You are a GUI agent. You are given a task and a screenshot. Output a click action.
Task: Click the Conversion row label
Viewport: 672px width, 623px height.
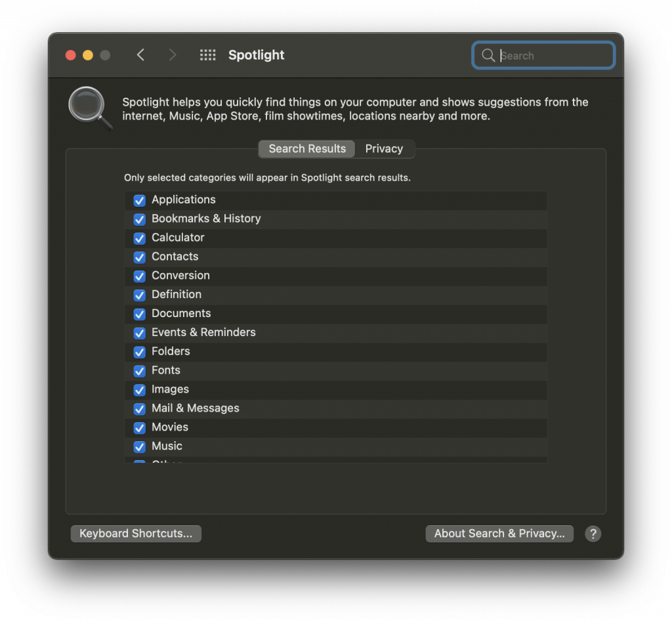click(x=180, y=275)
